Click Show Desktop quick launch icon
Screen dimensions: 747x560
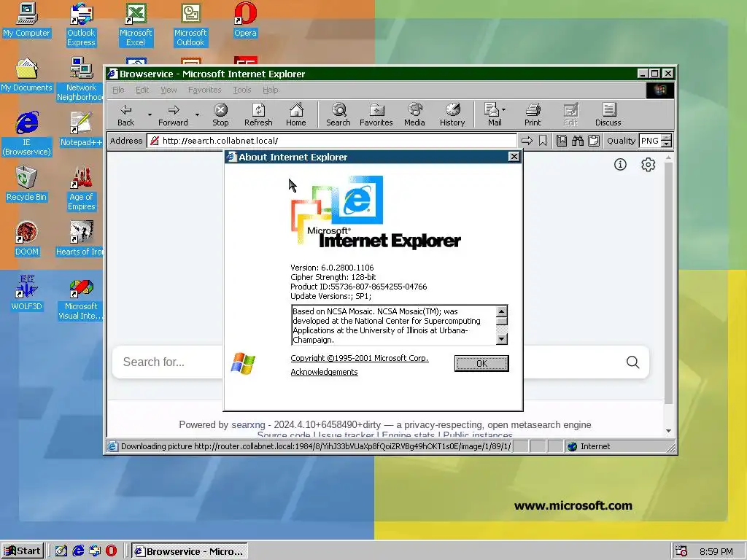coord(61,551)
